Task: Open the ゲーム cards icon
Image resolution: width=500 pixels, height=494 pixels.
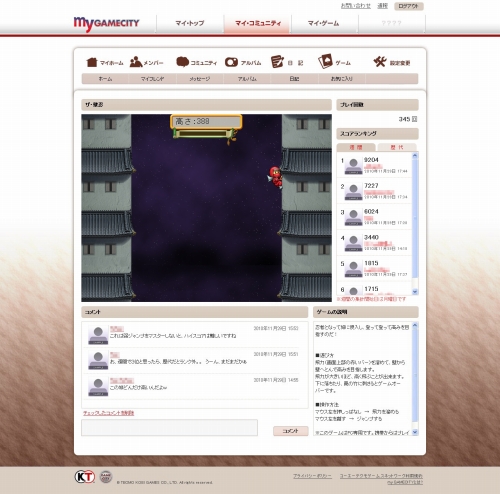Action: pyautogui.click(x=325, y=61)
